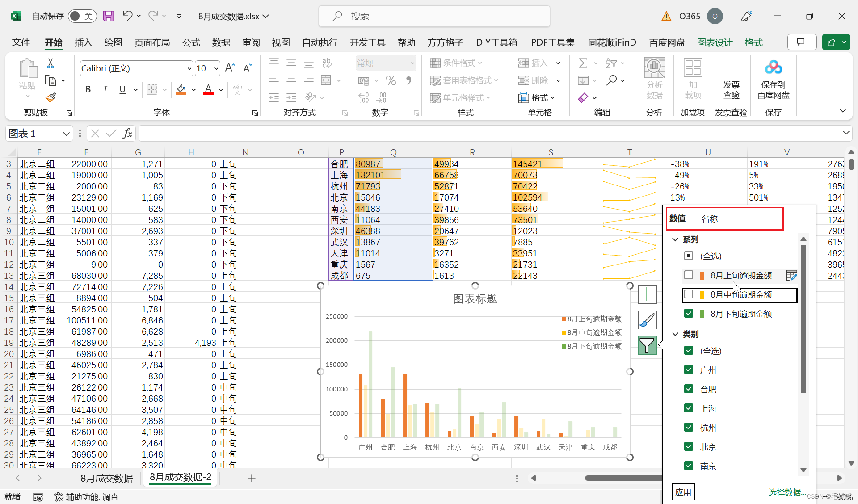Switch to the 插入 ribbon tab
This screenshot has height=504, width=858.
coord(83,42)
